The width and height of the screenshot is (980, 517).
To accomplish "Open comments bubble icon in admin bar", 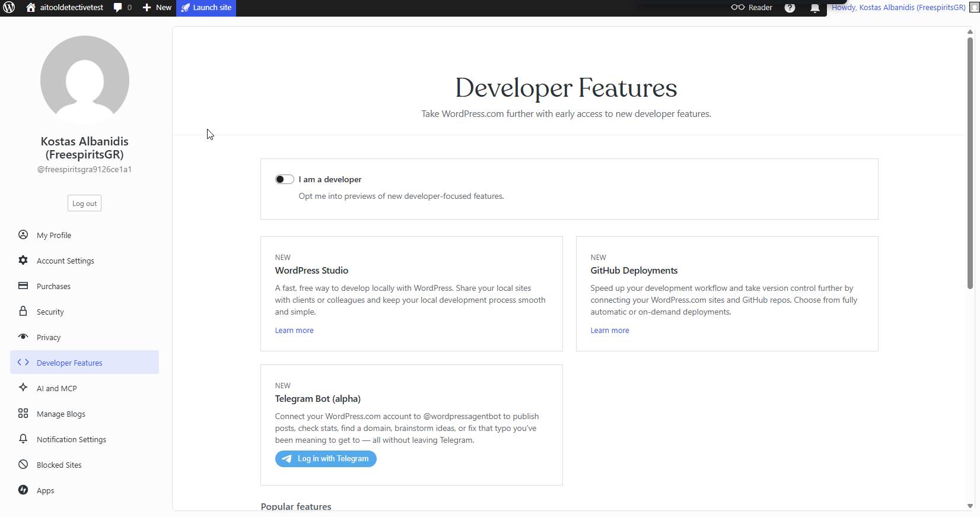I will [x=117, y=7].
